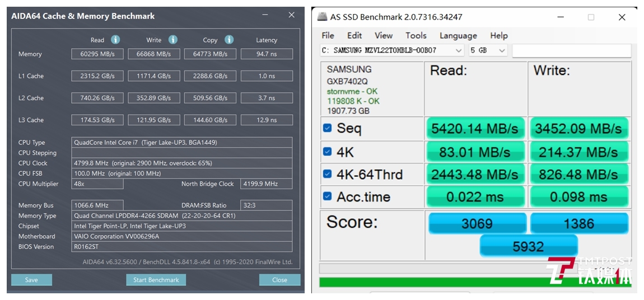Close the AIDA64 window with the X
Viewport: 644px width, 300px height.
pos(292,15)
